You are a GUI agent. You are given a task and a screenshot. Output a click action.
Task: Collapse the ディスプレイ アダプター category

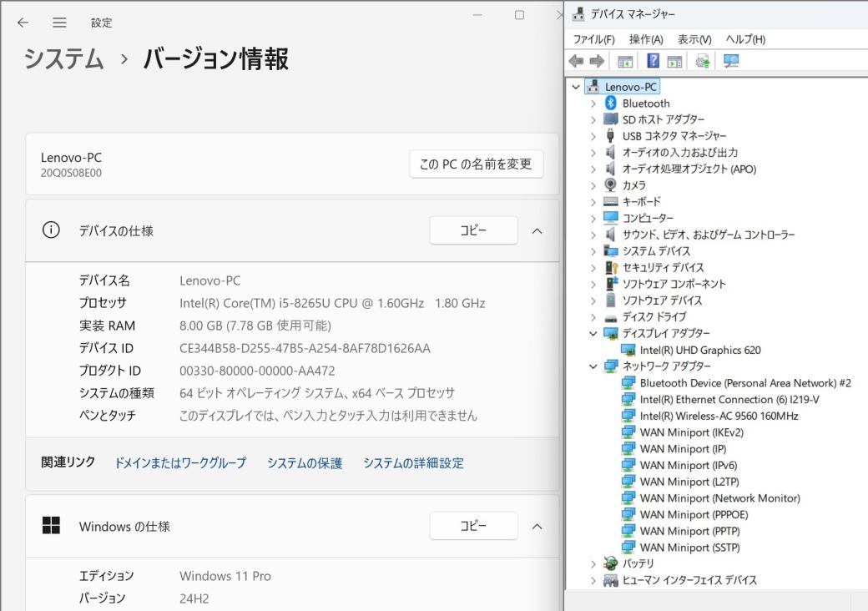pyautogui.click(x=593, y=333)
